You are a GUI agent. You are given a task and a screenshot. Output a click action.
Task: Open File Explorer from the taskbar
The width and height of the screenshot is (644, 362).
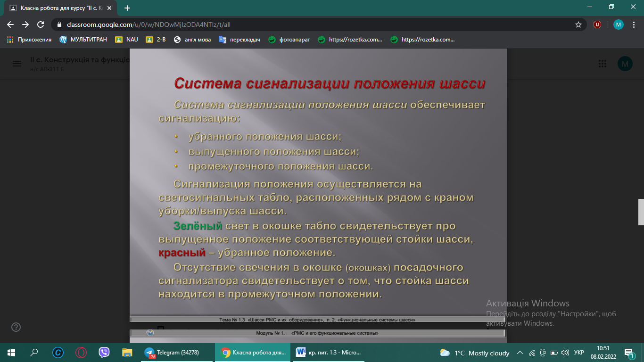(x=127, y=352)
